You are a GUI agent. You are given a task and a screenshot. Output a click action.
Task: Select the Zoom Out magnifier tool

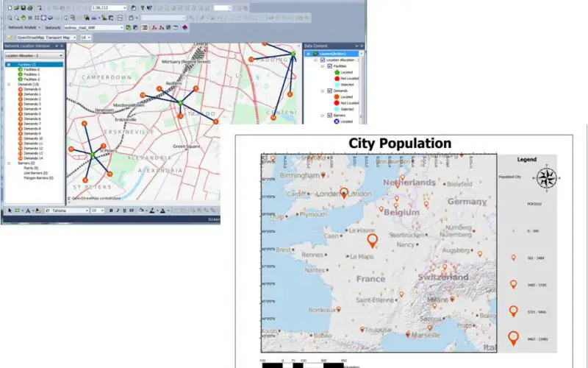[16, 18]
